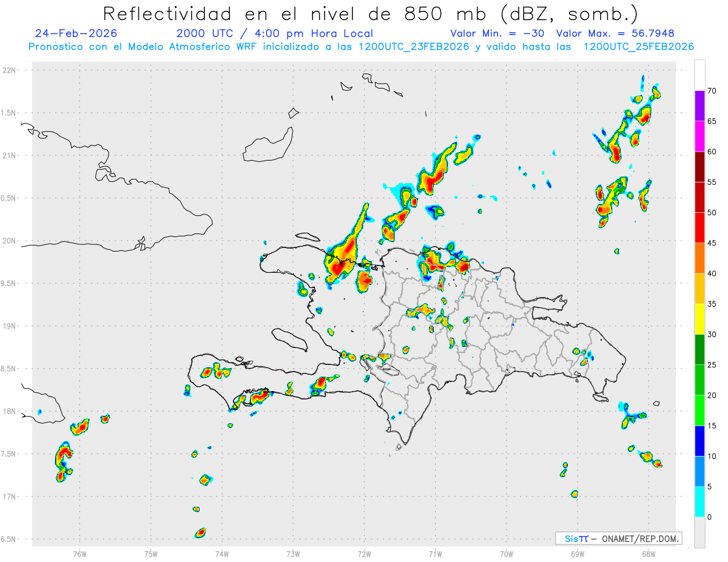This screenshot has width=728, height=562.
Task: Select the colorbar tick label '45'
Action: [x=713, y=243]
